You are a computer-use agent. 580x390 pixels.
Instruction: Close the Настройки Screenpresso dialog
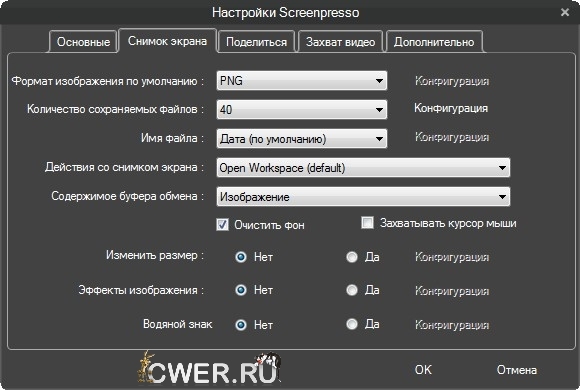[x=565, y=12]
